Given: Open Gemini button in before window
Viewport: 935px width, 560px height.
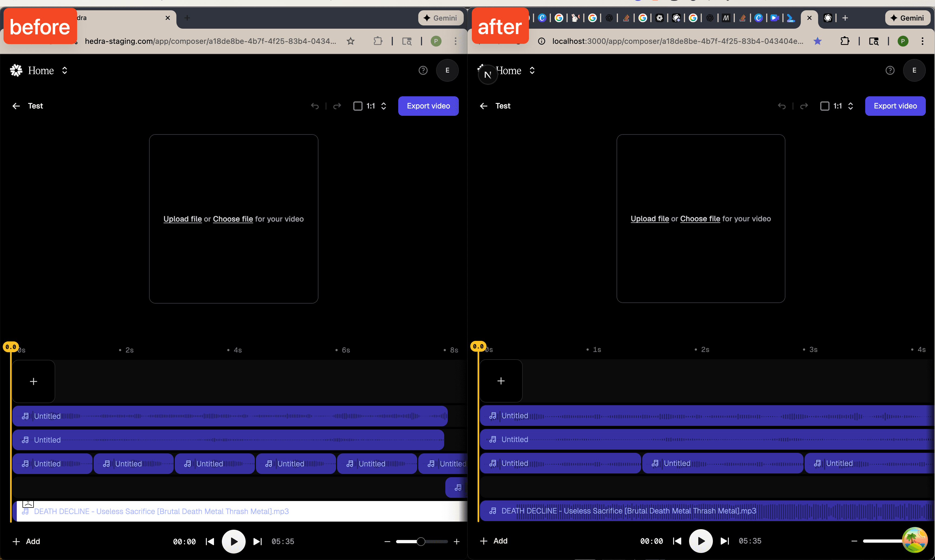Looking at the screenshot, I should [440, 18].
